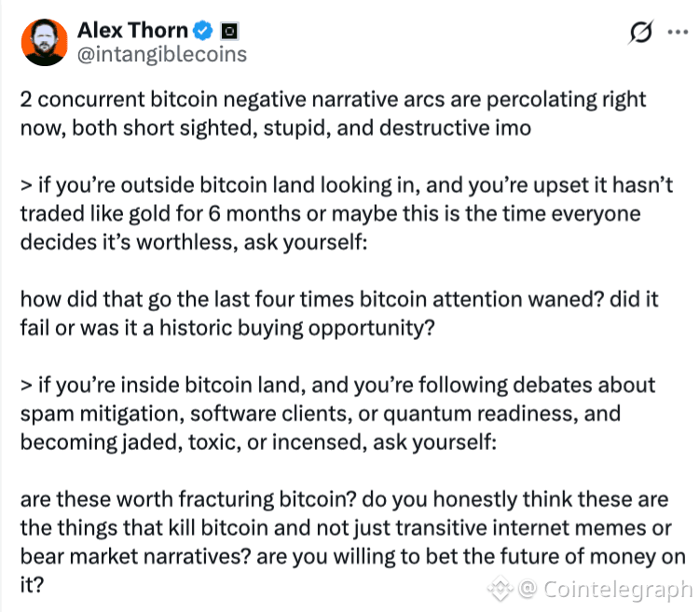Screen dimensions: 700x612
Task: Click the paragraph starting '2 concurrent bitcoin negative'
Action: (x=333, y=113)
